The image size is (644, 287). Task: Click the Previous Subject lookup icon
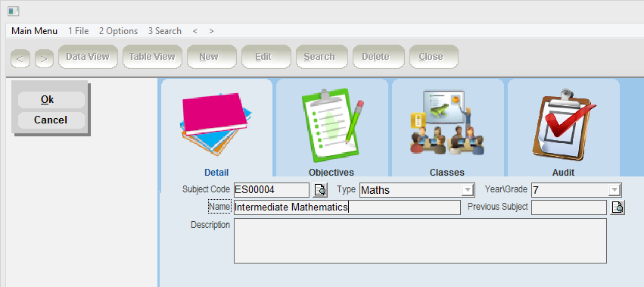(x=618, y=207)
